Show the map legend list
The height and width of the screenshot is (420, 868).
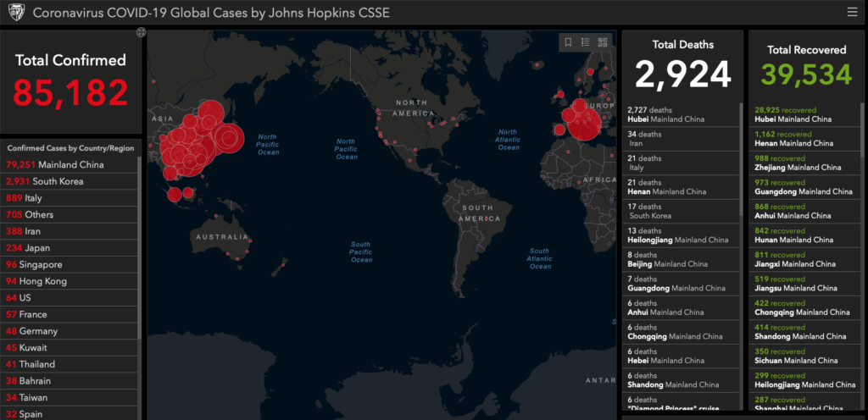[586, 42]
